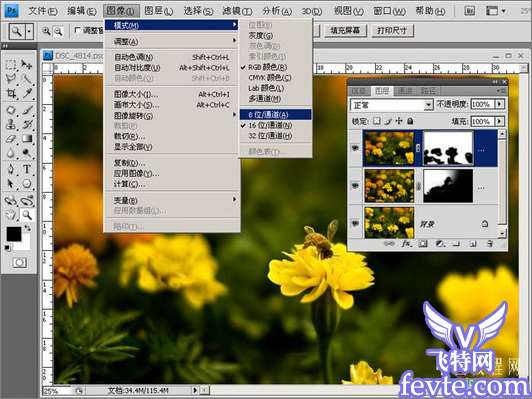Toggle lock all padlock icon
This screenshot has width=532, height=399.
click(x=410, y=121)
